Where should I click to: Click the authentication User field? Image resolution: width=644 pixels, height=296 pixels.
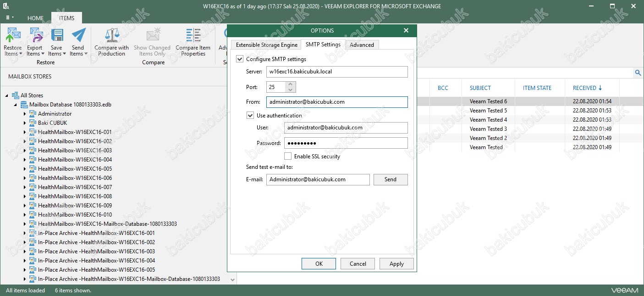346,128
